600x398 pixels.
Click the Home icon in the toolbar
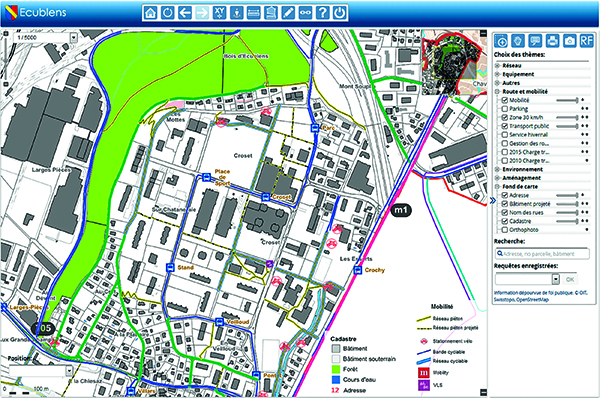point(150,12)
